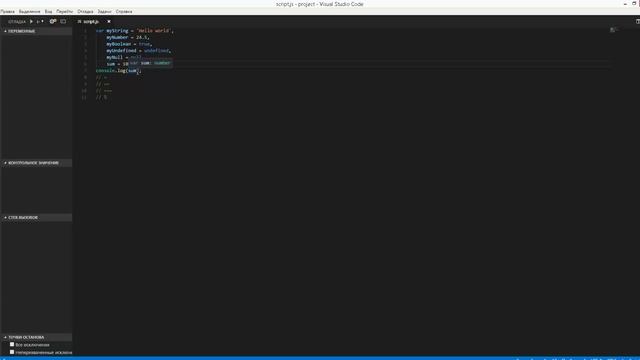Click the minimap preview in editor
The width and height of the screenshot is (640, 360).
(x=613, y=30)
